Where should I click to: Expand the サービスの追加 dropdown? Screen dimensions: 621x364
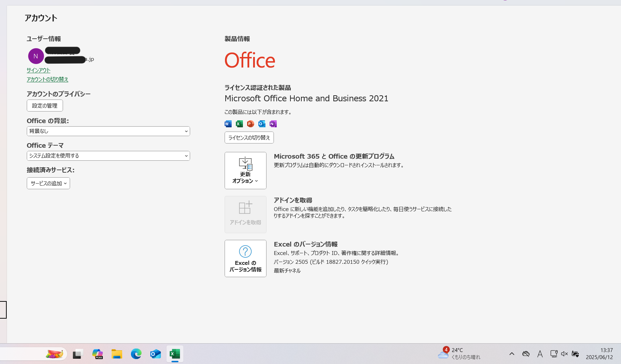tap(48, 183)
